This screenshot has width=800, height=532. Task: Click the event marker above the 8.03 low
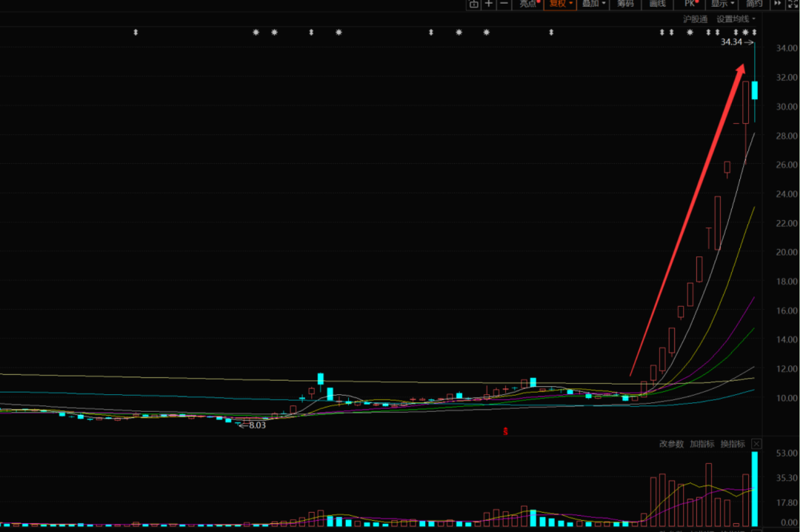(256, 32)
